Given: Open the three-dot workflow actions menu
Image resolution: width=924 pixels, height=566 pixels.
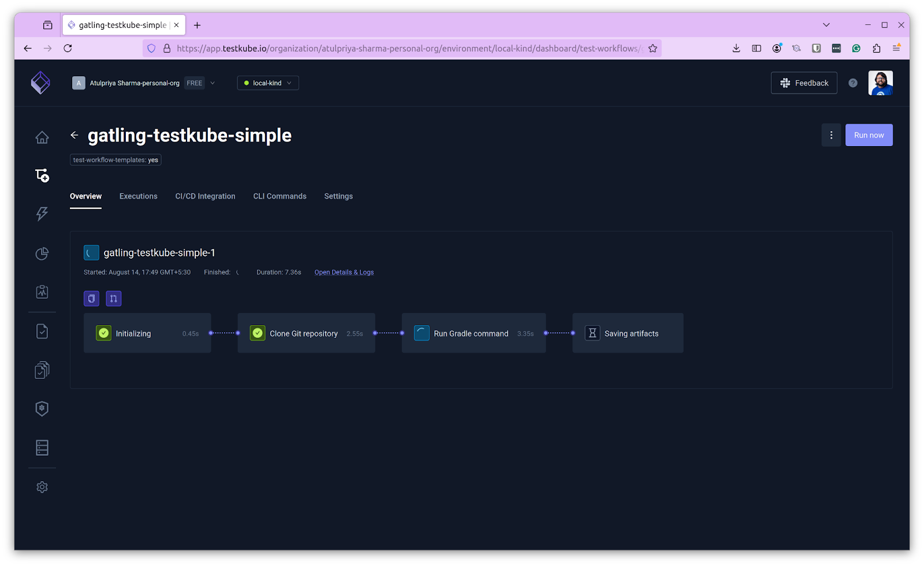Looking at the screenshot, I should (831, 135).
